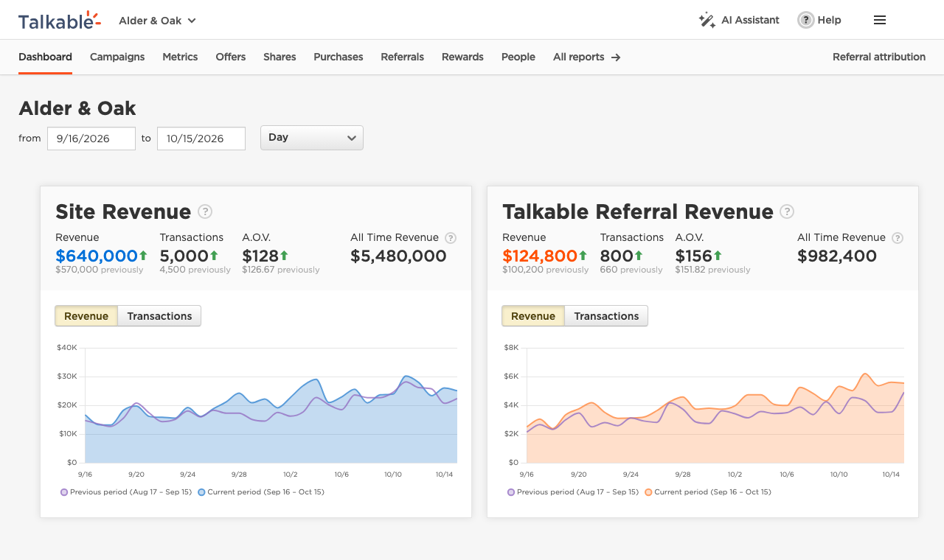
Task: Click the Help question mark icon
Action: [x=806, y=21]
